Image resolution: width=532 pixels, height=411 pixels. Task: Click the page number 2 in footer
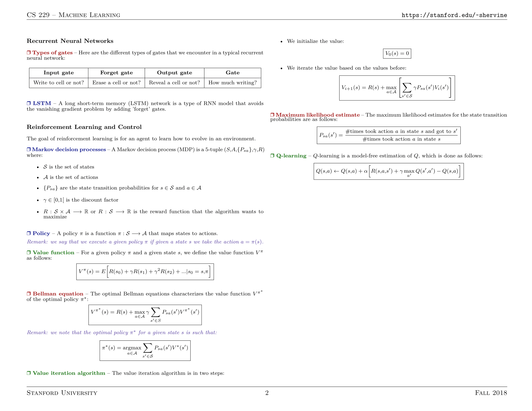pyautogui.click(x=267, y=393)
